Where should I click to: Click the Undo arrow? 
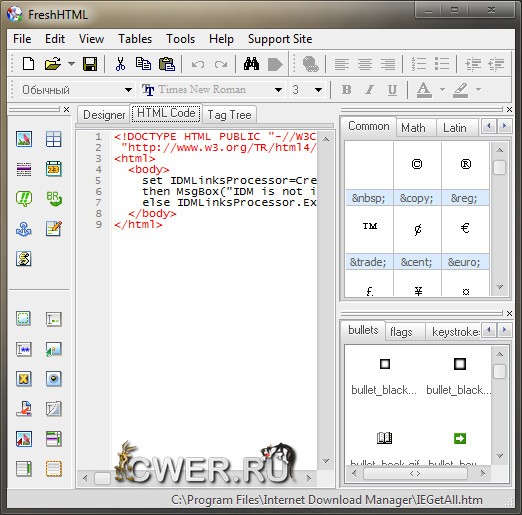[x=198, y=64]
